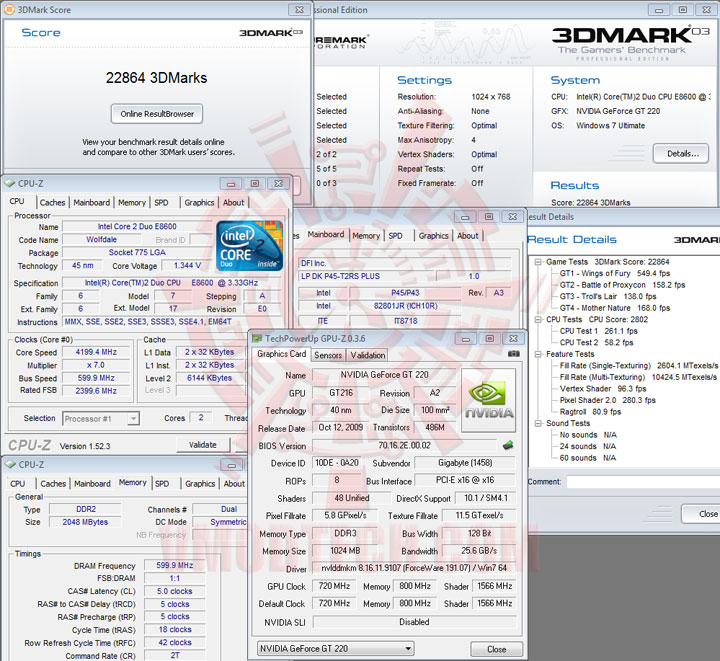This screenshot has width=720, height=661.
Task: Click the Comment input field in Result Details
Action: tap(643, 482)
